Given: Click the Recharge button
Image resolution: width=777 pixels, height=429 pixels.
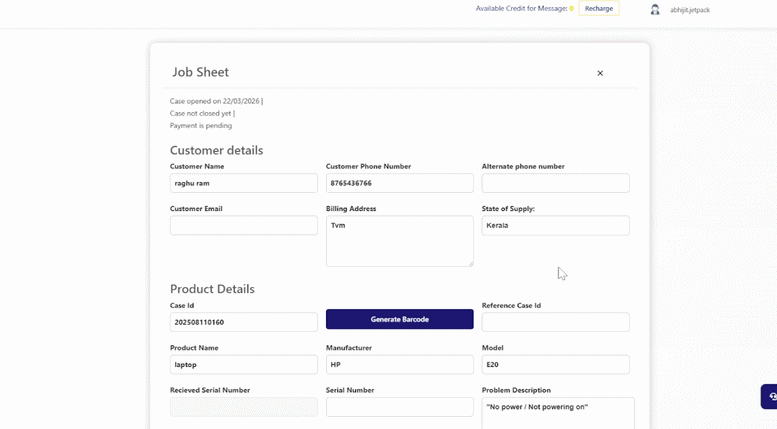Looking at the screenshot, I should click(x=599, y=9).
